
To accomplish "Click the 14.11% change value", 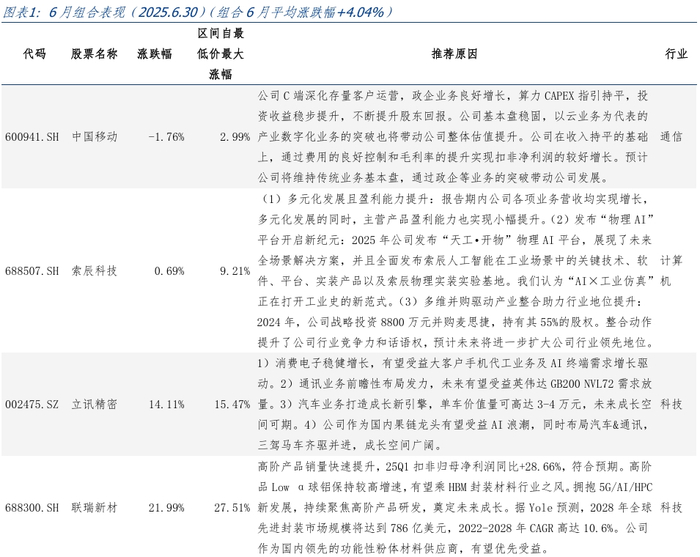I will point(167,404).
